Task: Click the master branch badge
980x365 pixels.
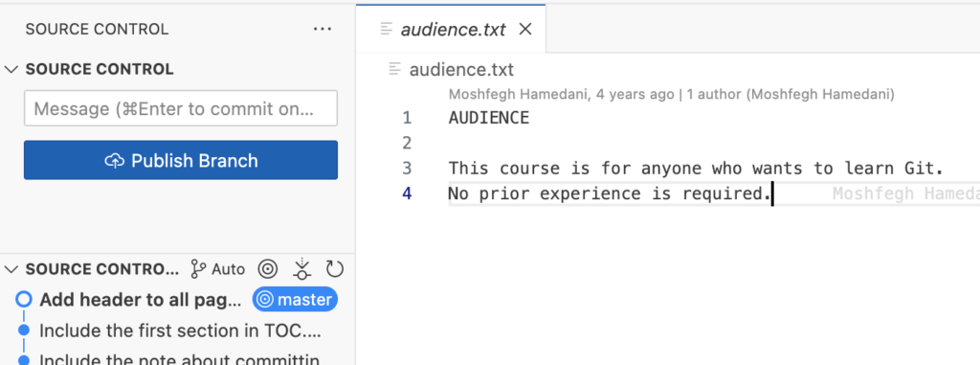Action: click(x=295, y=299)
